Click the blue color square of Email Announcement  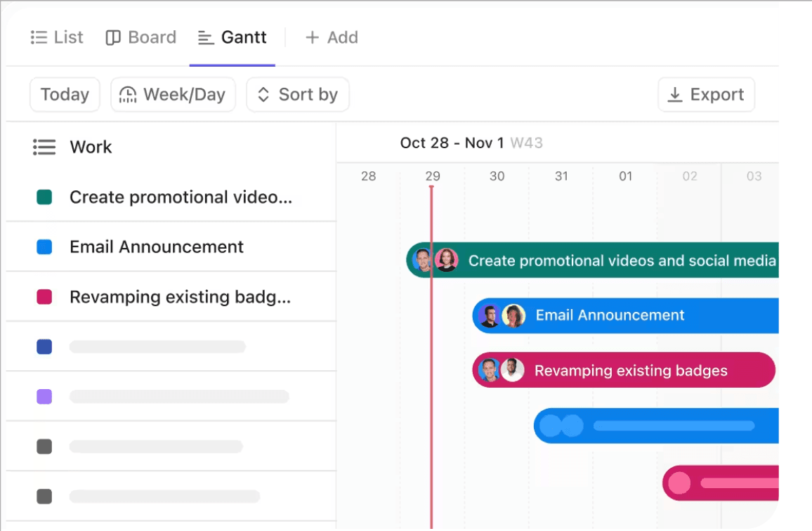tap(44, 247)
